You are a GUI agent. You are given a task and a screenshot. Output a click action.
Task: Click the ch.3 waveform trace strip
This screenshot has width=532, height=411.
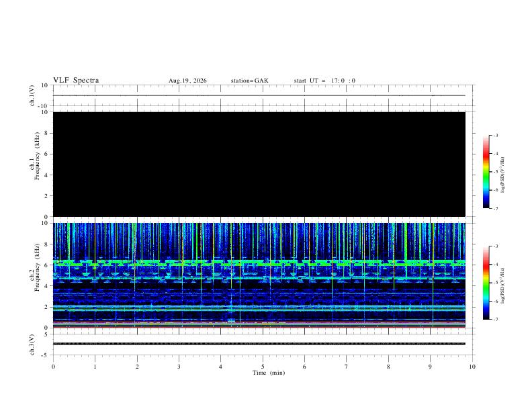click(x=259, y=344)
